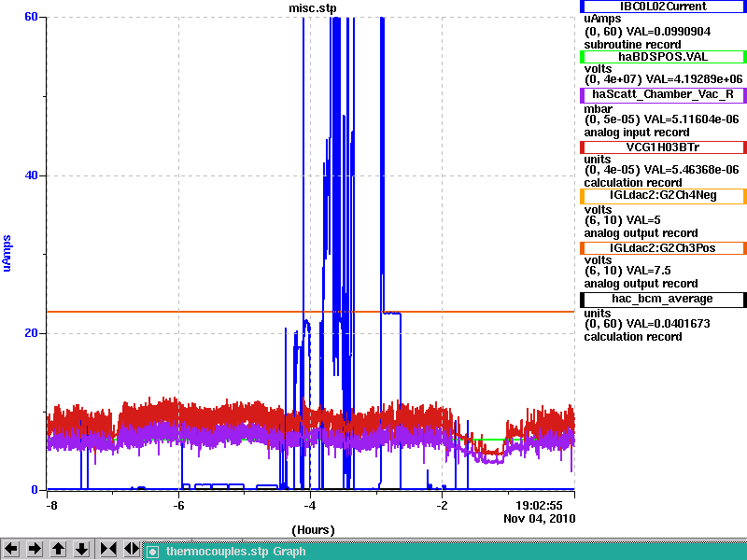
Task: Select the VCG1H03BTr curve legend button
Action: 663,147
